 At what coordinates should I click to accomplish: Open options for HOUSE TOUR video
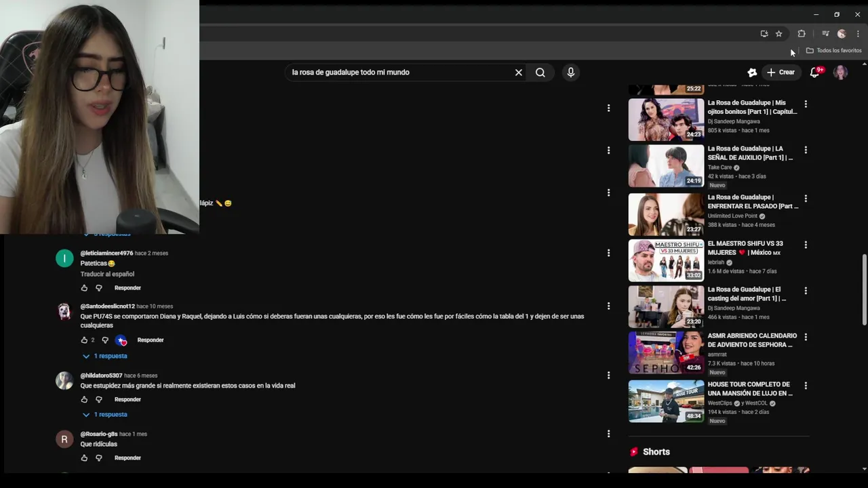(806, 386)
